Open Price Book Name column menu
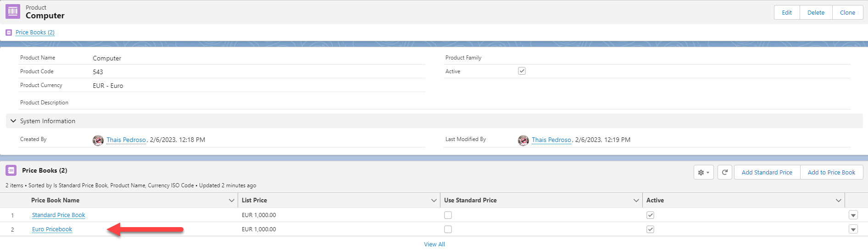The width and height of the screenshot is (868, 250). coord(231,201)
